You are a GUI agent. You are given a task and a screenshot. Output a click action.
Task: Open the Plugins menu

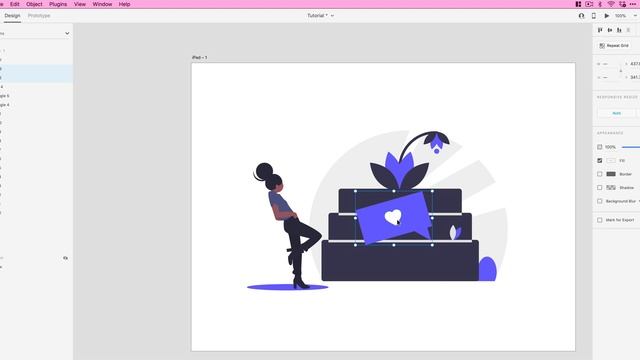[x=58, y=4]
